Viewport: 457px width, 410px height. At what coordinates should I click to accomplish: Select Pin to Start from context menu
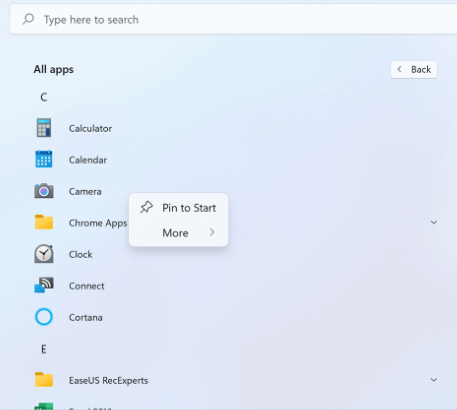(179, 208)
